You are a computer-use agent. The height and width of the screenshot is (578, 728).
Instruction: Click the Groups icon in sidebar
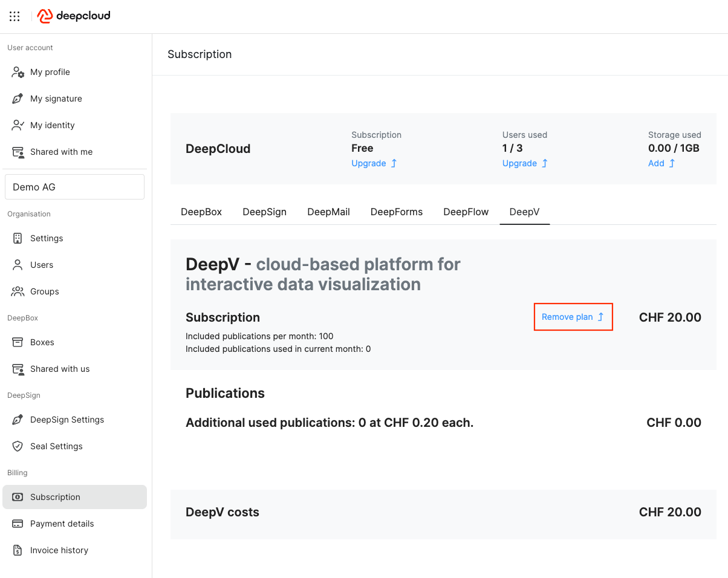(18, 291)
